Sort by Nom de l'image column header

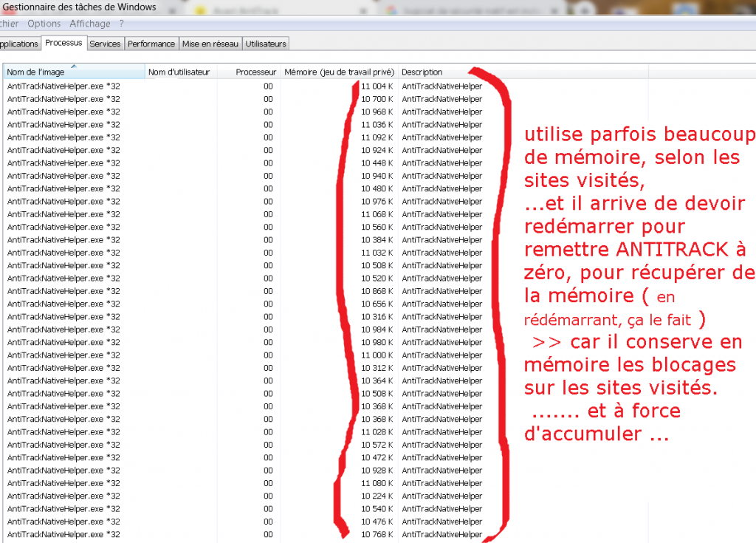[x=75, y=72]
